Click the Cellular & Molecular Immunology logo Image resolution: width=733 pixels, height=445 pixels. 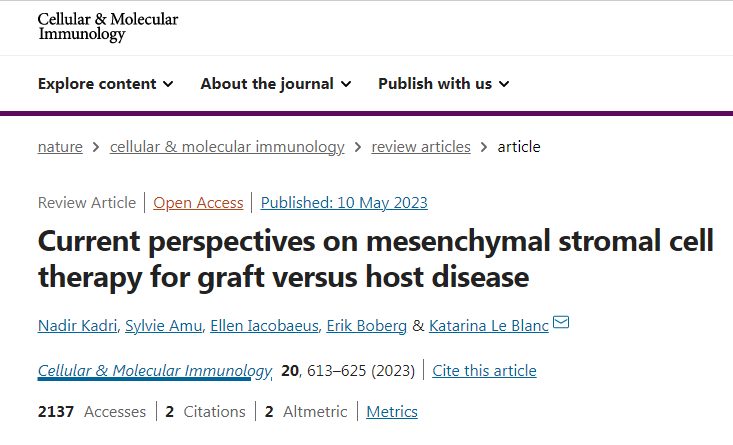(108, 27)
